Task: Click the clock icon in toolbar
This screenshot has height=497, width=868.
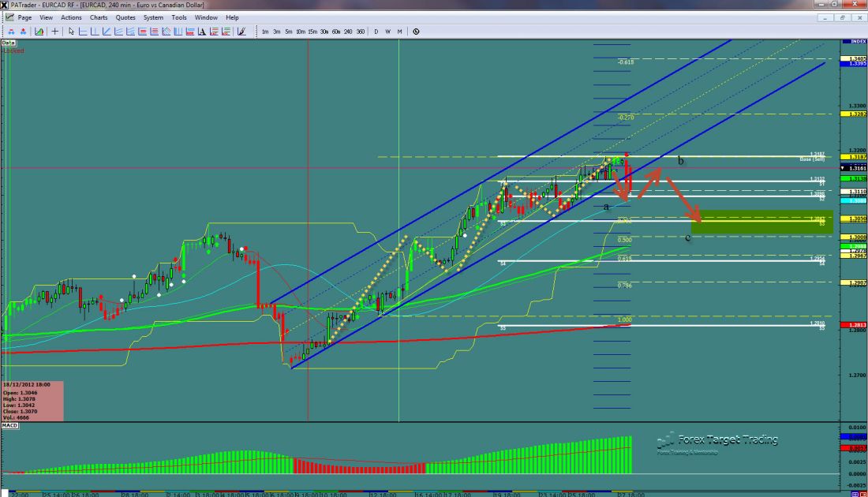Action: [x=416, y=32]
